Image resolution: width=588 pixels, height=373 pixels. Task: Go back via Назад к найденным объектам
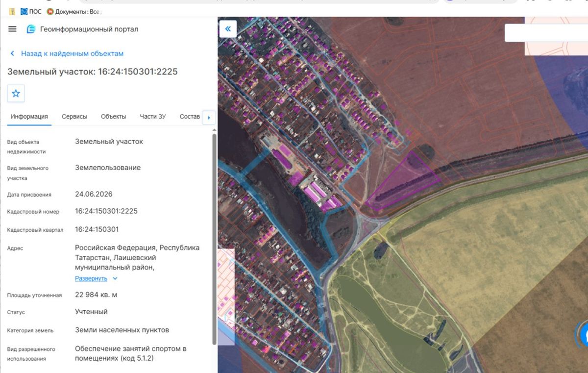pos(67,53)
